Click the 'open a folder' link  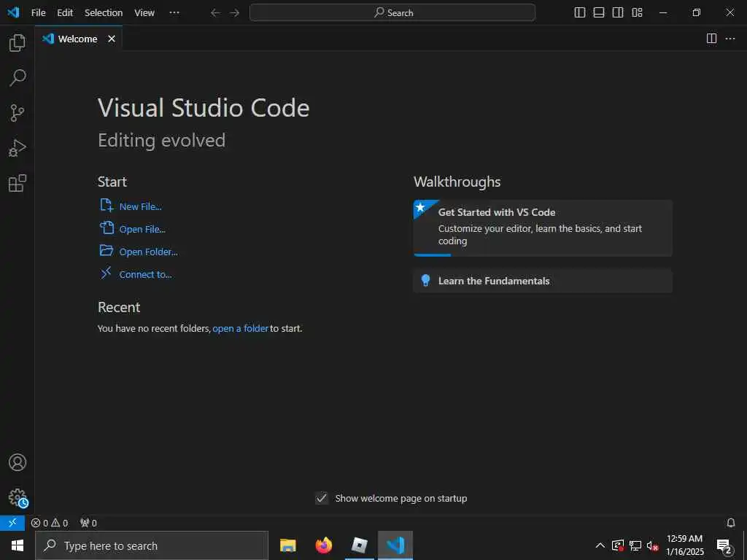coord(241,328)
